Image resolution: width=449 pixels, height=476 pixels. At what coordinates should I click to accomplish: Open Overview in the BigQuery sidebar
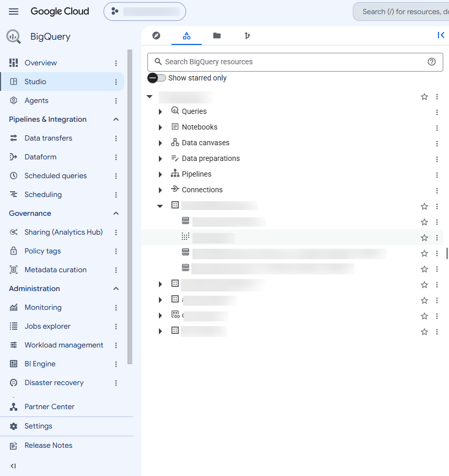coord(41,63)
